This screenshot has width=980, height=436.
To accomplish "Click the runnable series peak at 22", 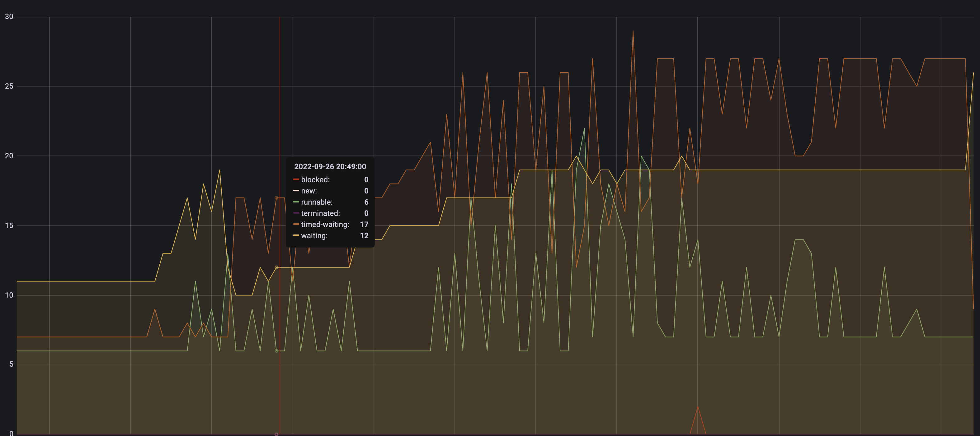I will [x=584, y=128].
